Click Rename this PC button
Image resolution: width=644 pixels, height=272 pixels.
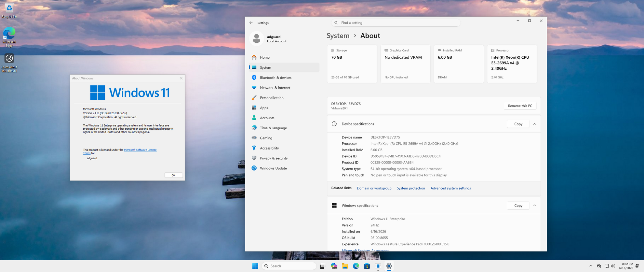pos(520,106)
